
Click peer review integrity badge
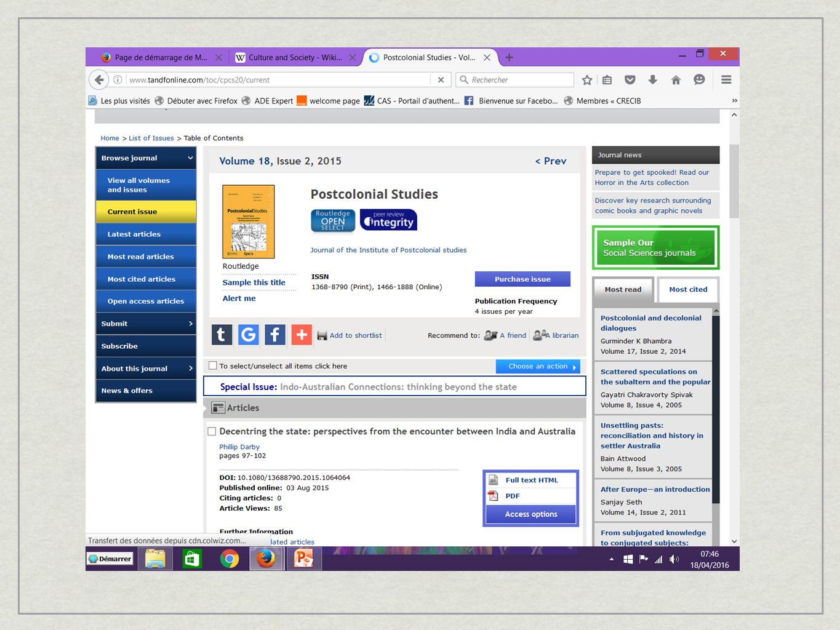388,220
